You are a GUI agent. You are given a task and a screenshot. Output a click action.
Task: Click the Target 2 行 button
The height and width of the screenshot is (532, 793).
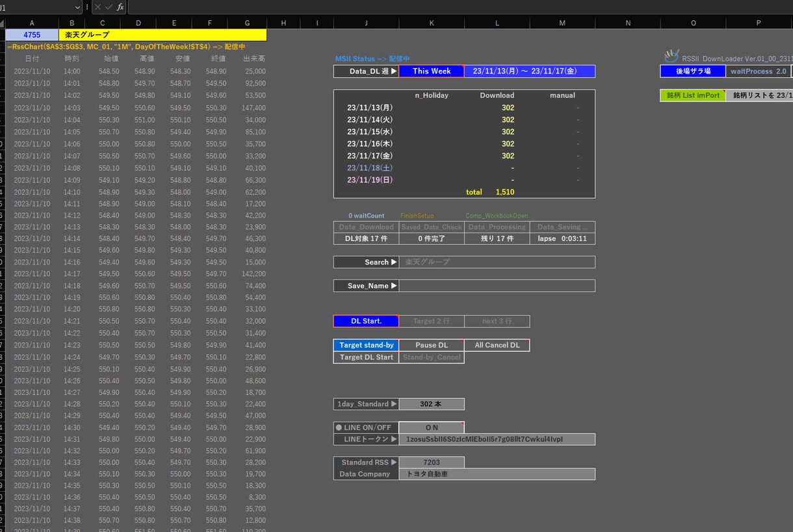[x=431, y=321]
